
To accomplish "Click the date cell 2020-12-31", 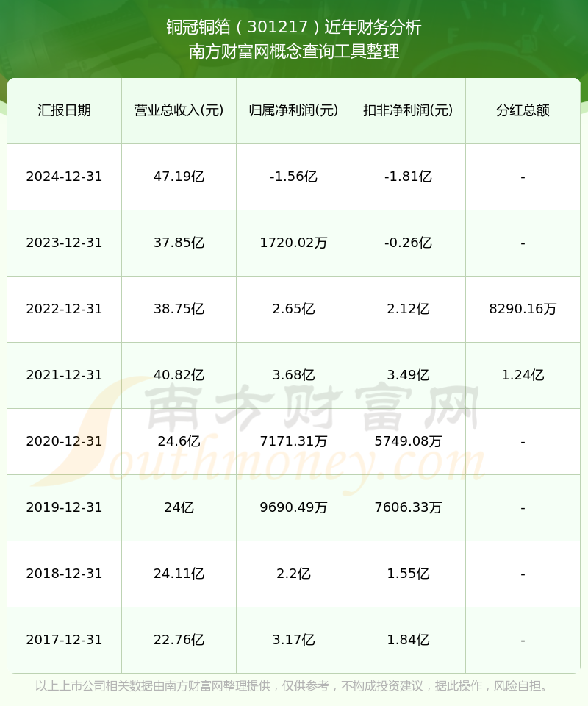I will click(x=65, y=441).
